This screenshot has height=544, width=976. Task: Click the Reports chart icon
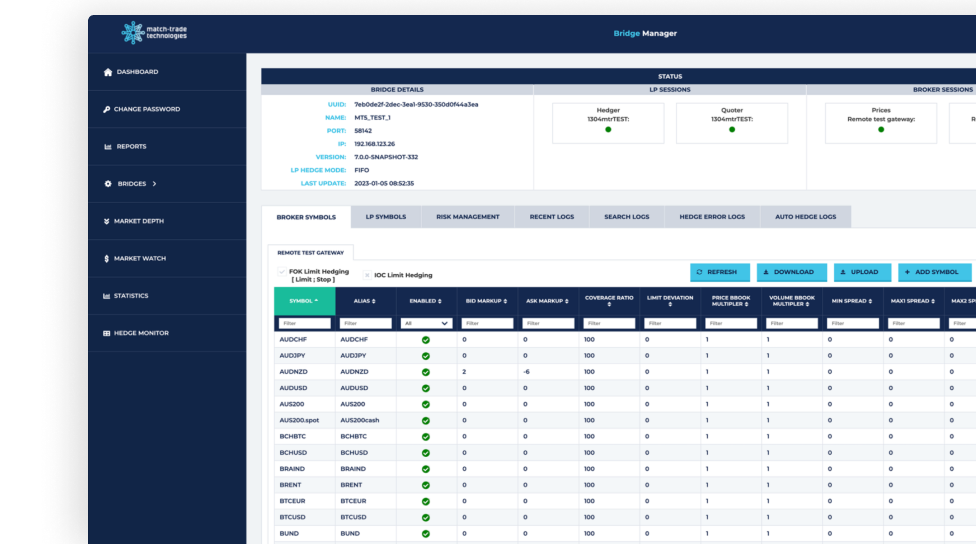point(108,147)
